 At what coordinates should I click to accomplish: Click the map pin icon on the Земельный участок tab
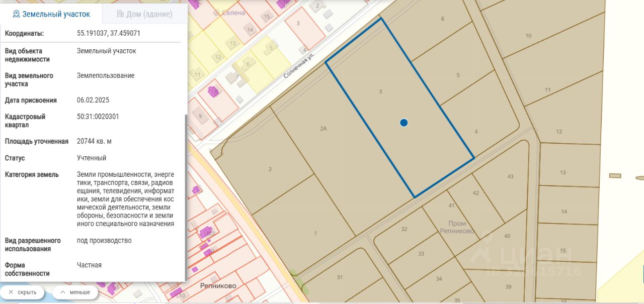click(x=17, y=14)
